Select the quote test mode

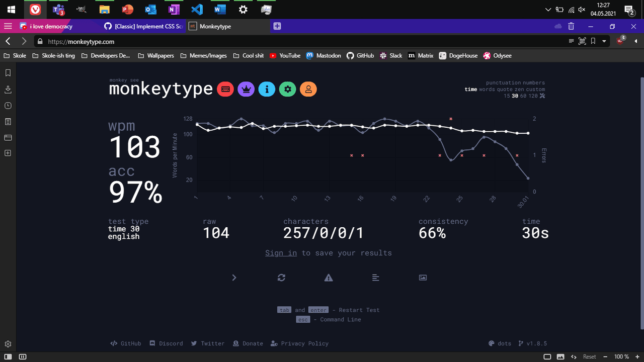[x=506, y=89]
